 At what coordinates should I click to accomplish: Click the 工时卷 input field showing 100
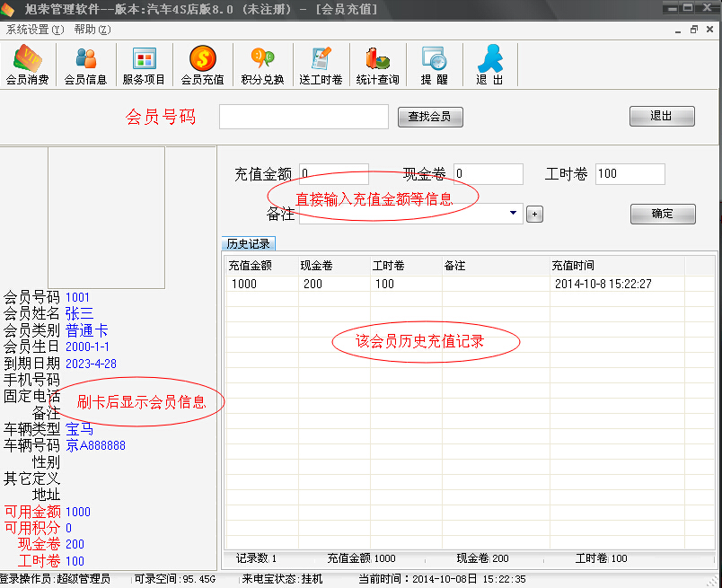[x=630, y=174]
